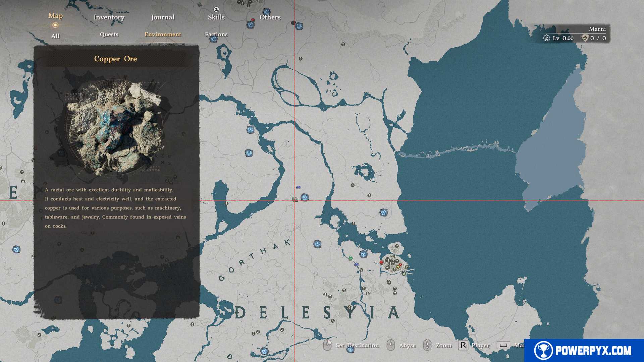644x362 pixels.
Task: Click purple marker below the green plant marker
Action: [x=356, y=265]
